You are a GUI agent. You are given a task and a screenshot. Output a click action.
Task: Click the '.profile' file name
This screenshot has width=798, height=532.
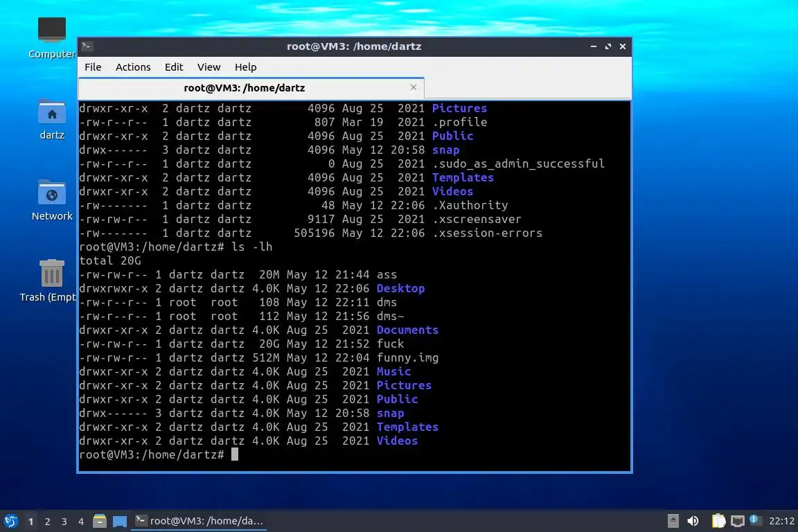[459, 122]
